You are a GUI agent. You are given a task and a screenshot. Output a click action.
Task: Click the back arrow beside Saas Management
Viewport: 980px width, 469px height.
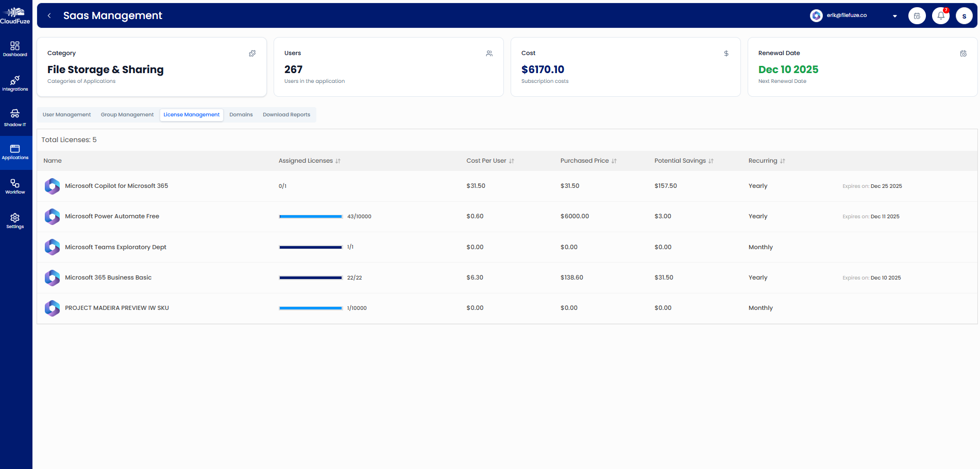point(49,15)
